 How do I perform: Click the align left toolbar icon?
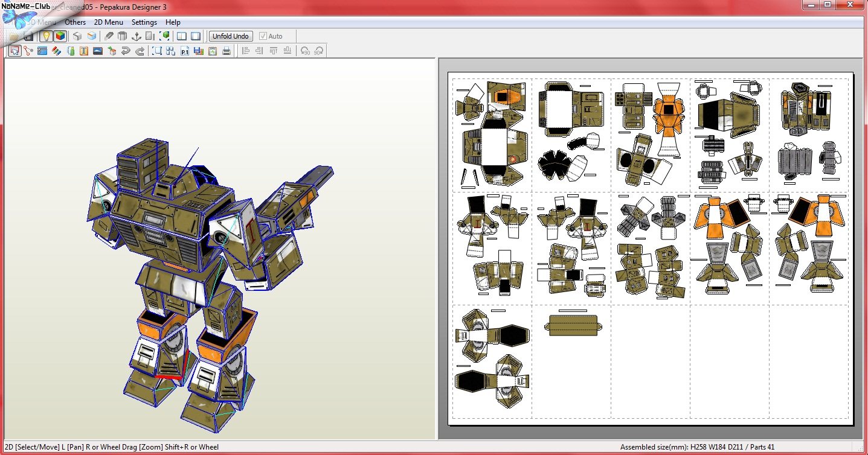[245, 51]
